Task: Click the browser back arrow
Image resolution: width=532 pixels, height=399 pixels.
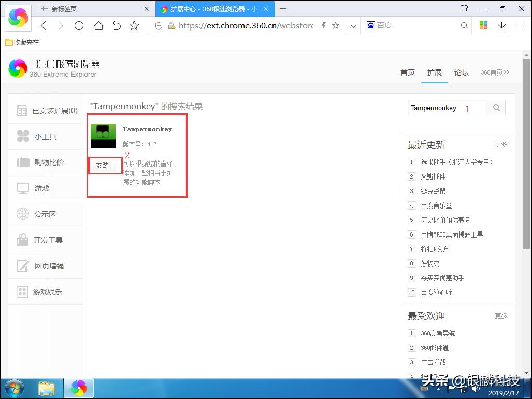Action: 44,26
